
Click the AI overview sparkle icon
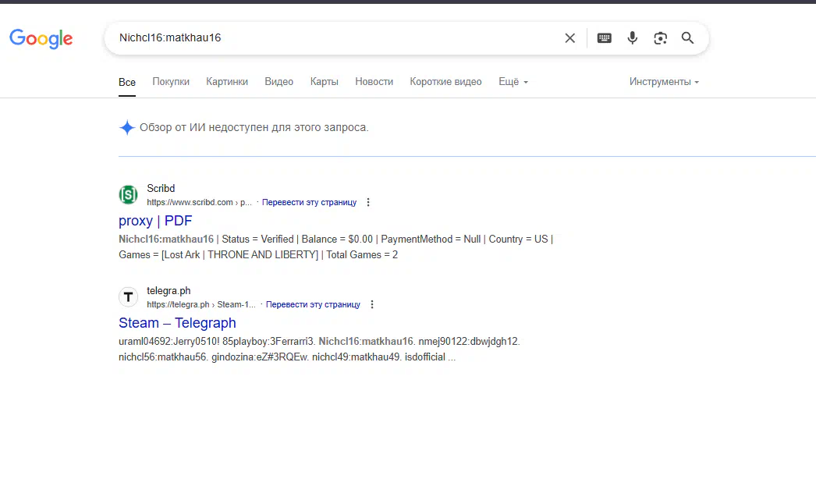[127, 128]
